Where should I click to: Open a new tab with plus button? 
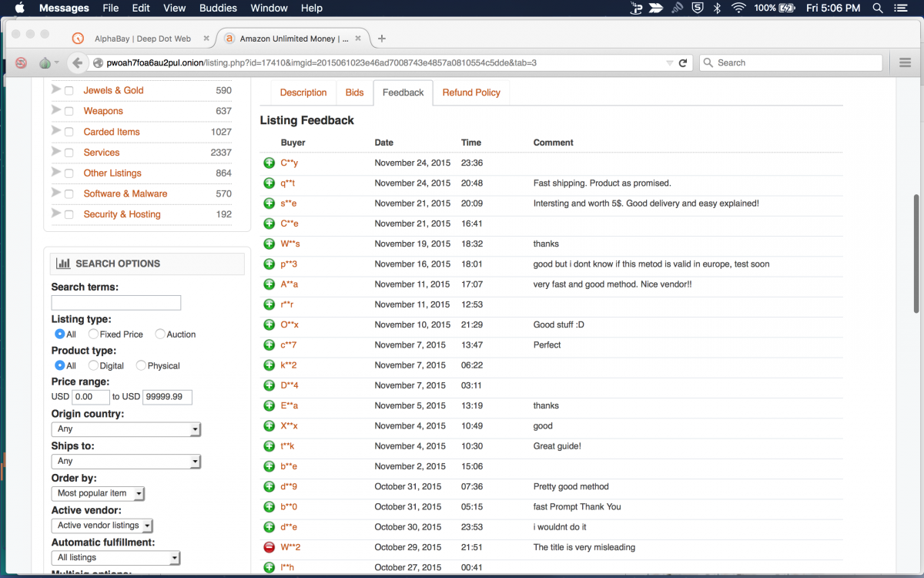pos(382,39)
